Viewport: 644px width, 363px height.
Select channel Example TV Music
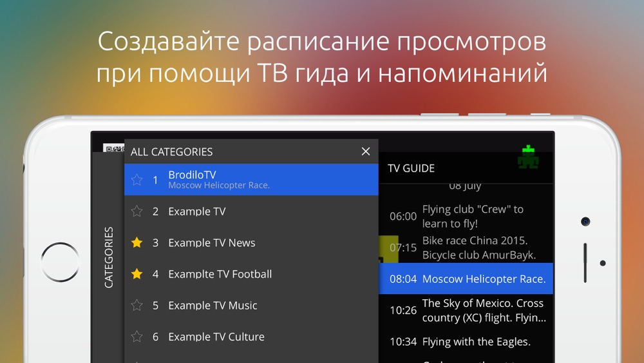pyautogui.click(x=251, y=305)
